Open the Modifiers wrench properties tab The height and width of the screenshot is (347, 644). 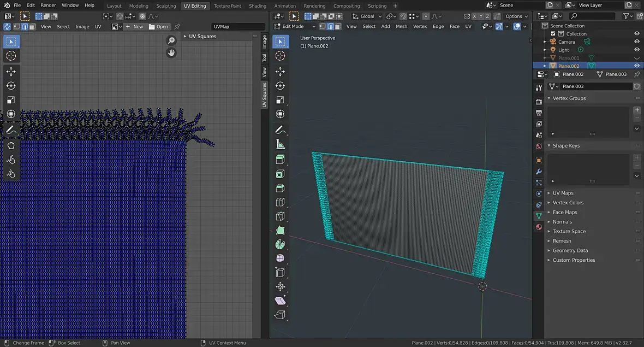pos(539,172)
